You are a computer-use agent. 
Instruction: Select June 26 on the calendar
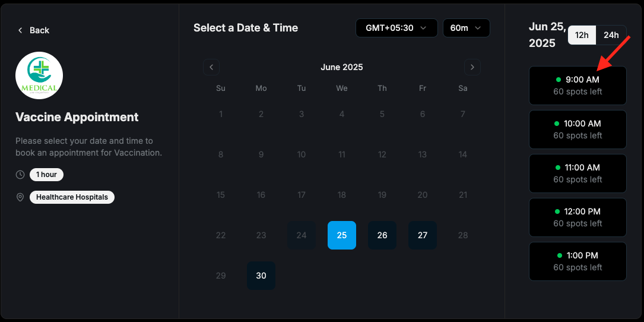(382, 235)
